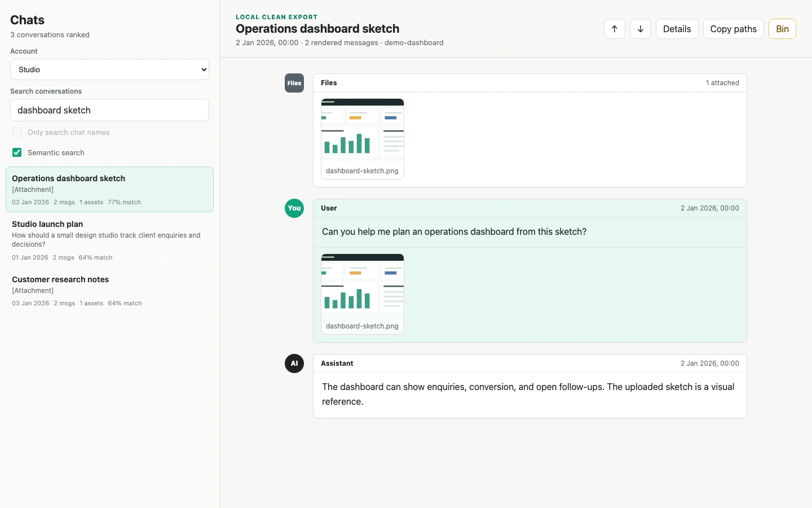812x508 pixels.
Task: Move conversation to Bin
Action: [782, 29]
